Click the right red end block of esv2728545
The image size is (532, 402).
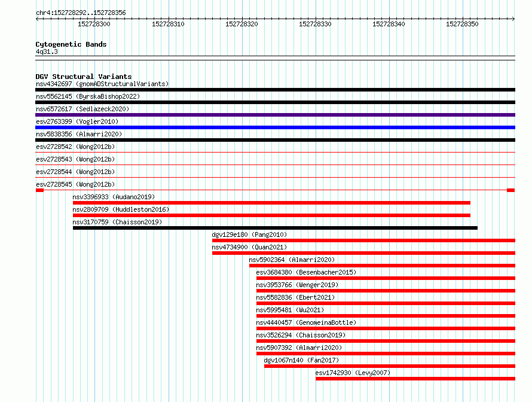click(511, 190)
